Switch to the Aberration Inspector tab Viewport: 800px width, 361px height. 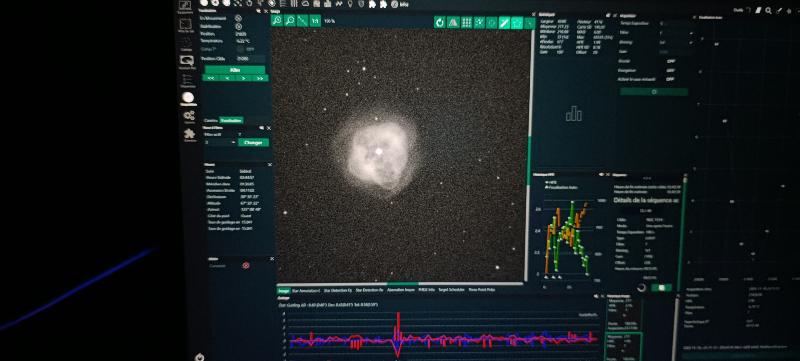(x=401, y=290)
